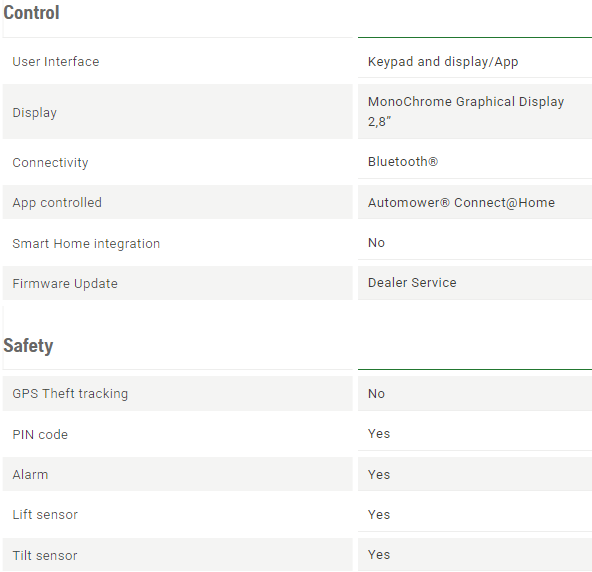Click the Safety section heading
The image size is (592, 572).
(x=28, y=345)
